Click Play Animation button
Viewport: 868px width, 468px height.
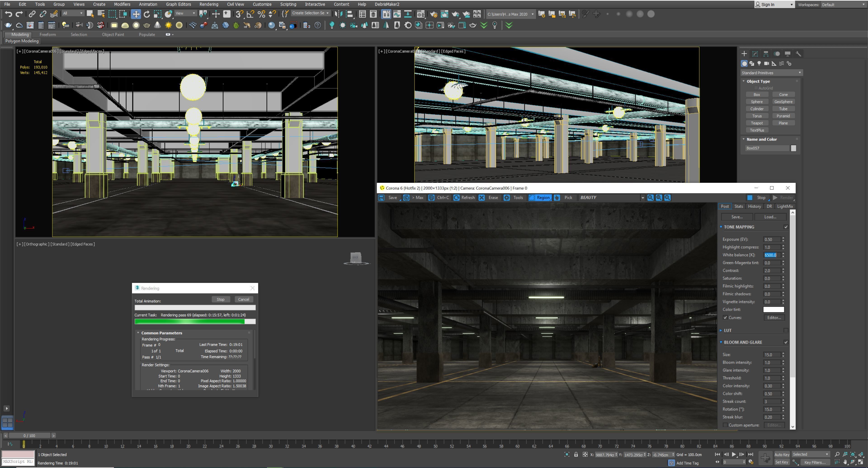(734, 454)
